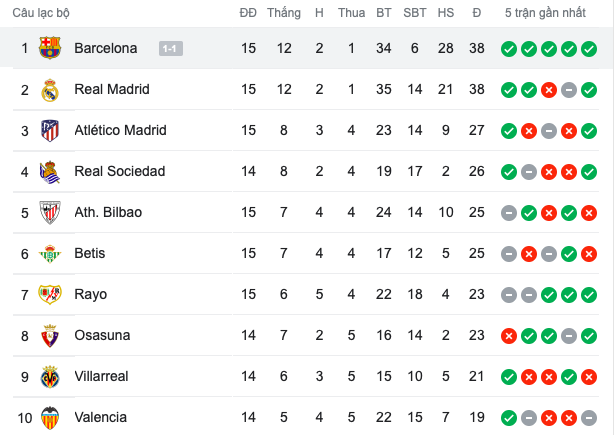Screen dimensions: 614x435
Task: Open the Real Madrid team link
Action: tap(111, 89)
